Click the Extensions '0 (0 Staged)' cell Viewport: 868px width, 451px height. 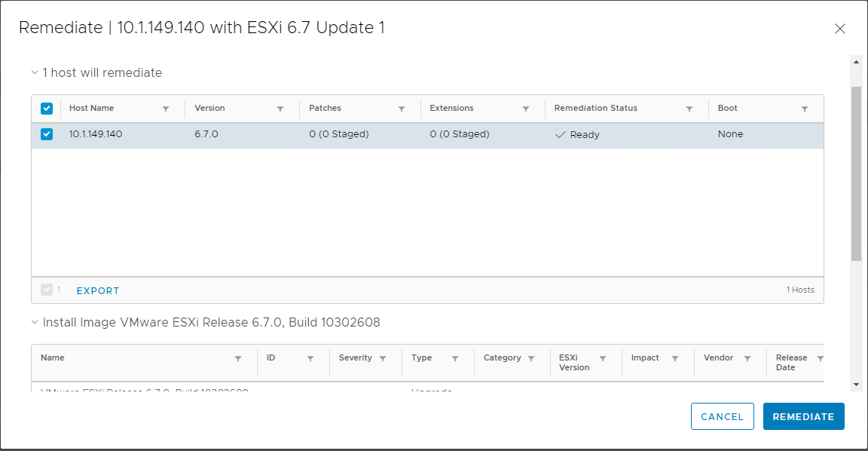(460, 134)
